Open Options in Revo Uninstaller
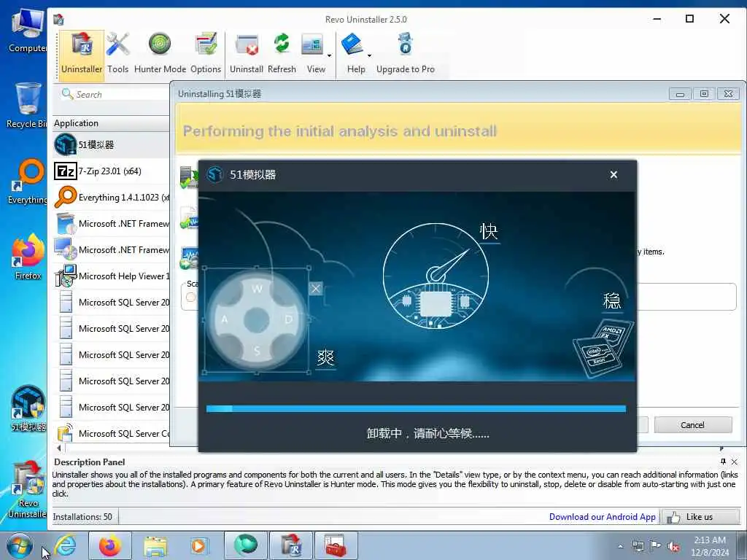 206,52
